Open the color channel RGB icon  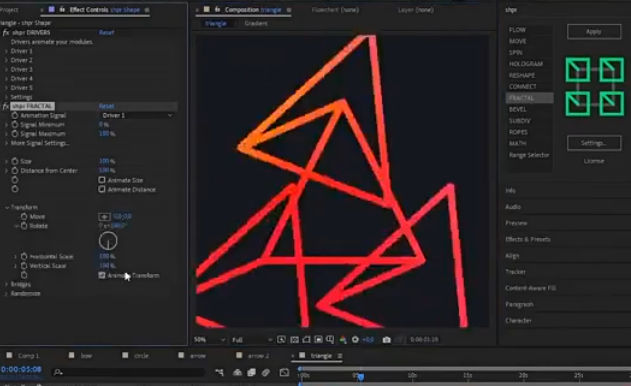[343, 340]
